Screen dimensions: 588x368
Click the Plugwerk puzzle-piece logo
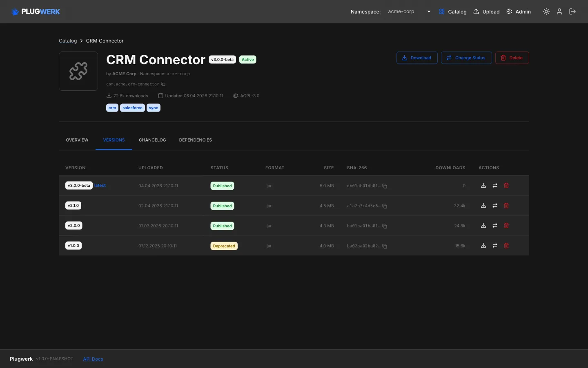tap(15, 11)
